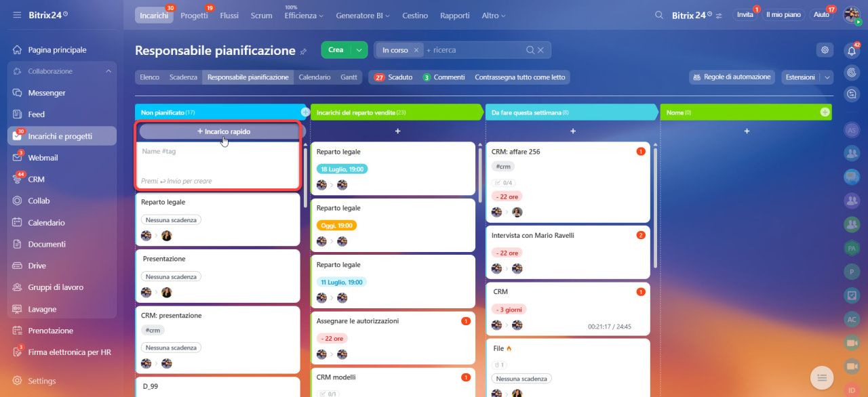Switch to the Gantt view
Viewport: 868px width, 397px height.
coord(349,77)
